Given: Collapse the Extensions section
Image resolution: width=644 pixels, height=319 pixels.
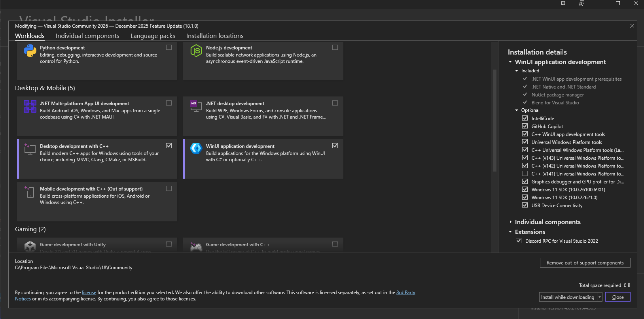Looking at the screenshot, I should pos(510,232).
